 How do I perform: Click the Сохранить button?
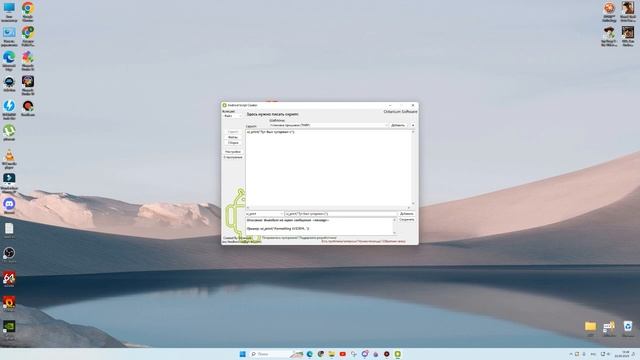click(x=407, y=220)
